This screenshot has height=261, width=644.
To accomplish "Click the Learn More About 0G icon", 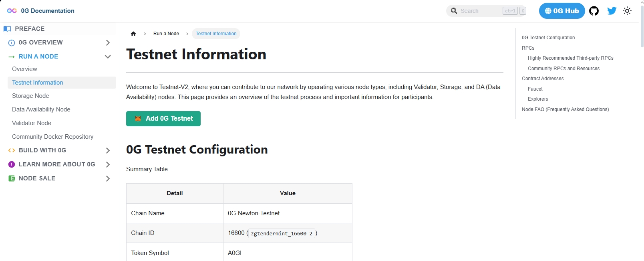I will pos(12,164).
